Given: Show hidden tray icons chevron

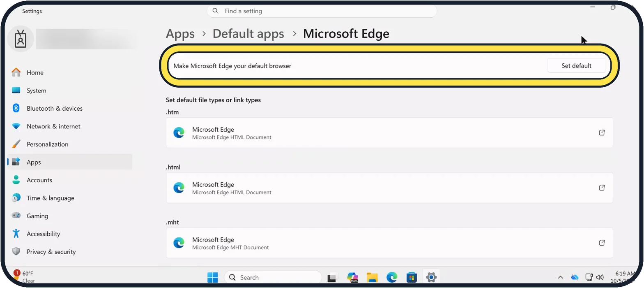Looking at the screenshot, I should pos(560,278).
